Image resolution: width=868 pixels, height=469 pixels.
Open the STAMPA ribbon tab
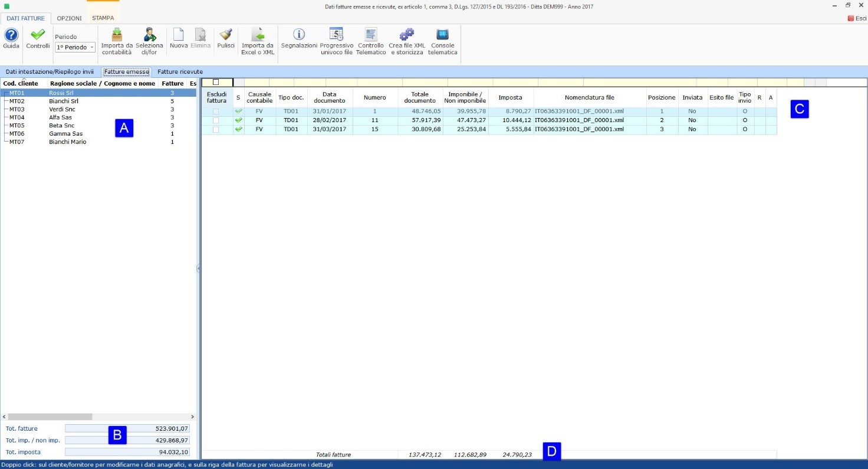(103, 18)
